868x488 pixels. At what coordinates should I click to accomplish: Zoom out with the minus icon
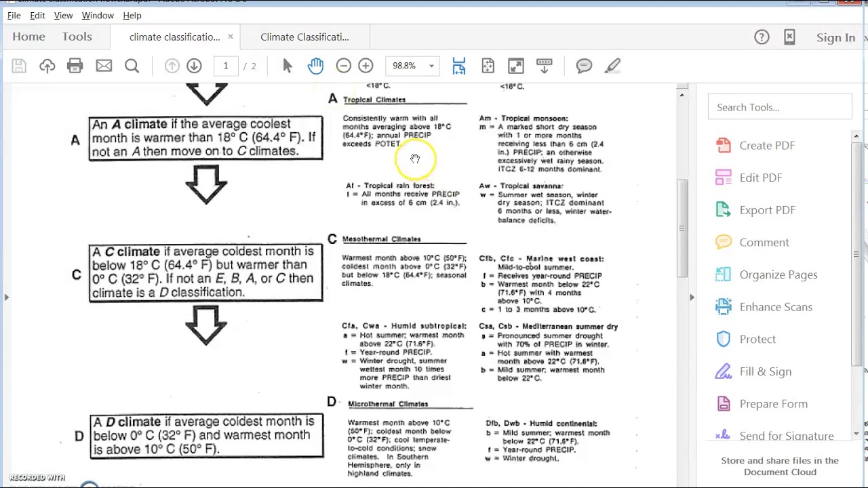point(344,66)
